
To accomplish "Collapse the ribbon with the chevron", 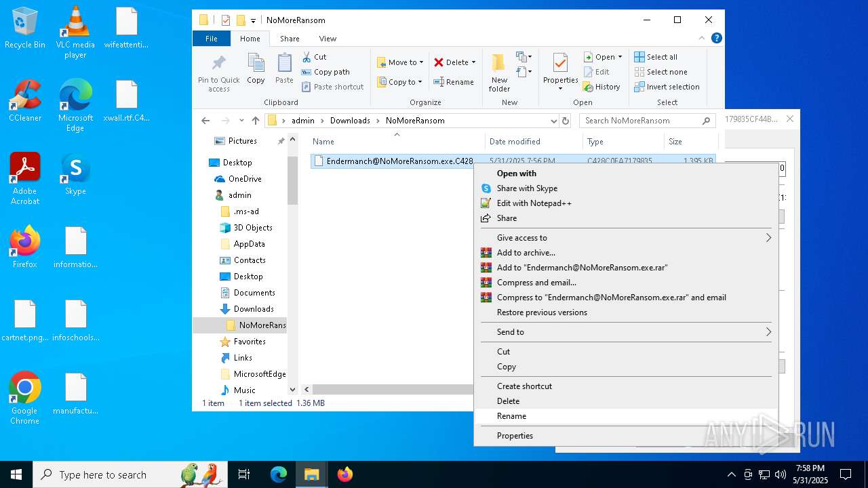I will point(703,39).
